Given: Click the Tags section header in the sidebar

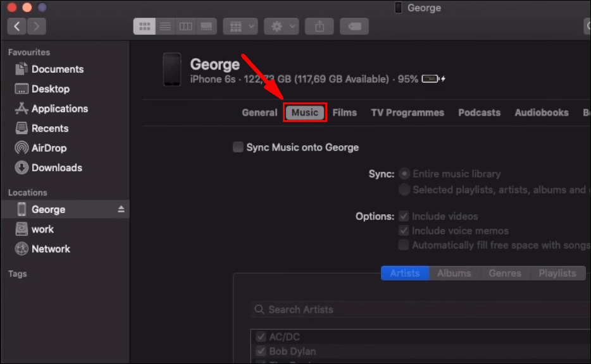Looking at the screenshot, I should pos(18,274).
